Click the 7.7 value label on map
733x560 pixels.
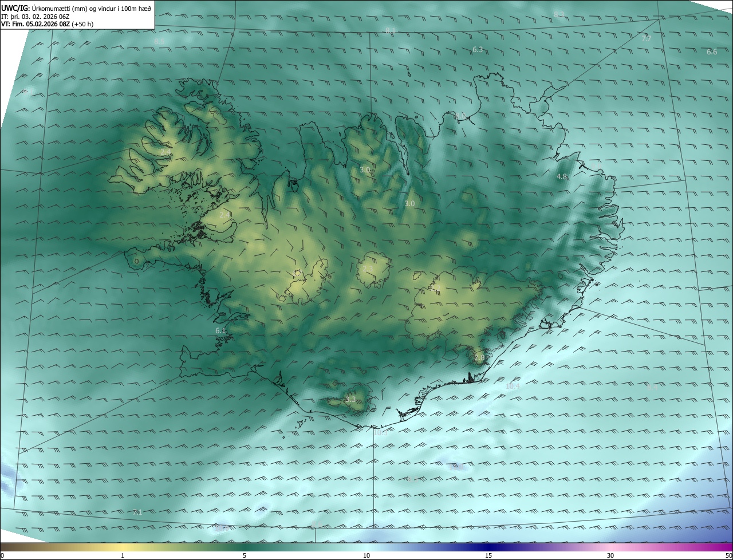646,38
